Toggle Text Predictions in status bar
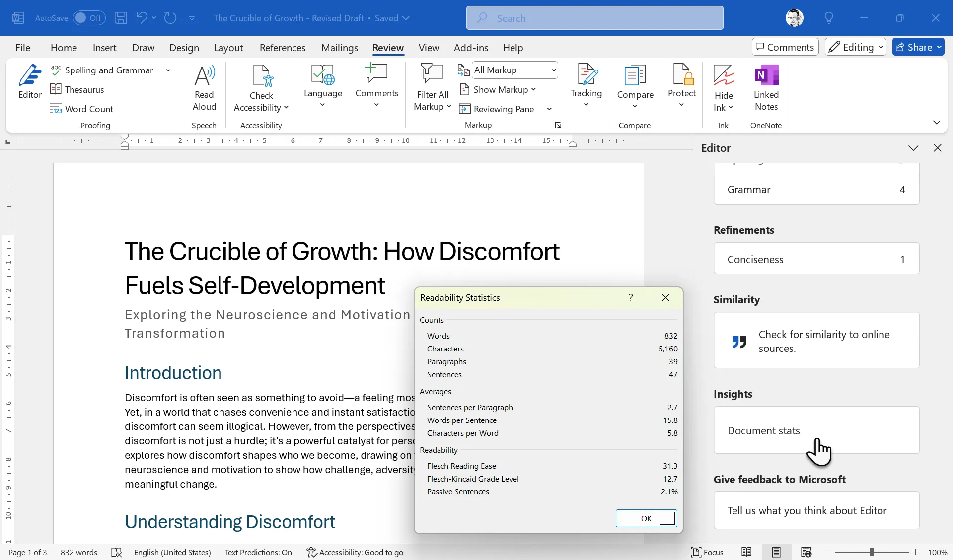 coord(258,552)
